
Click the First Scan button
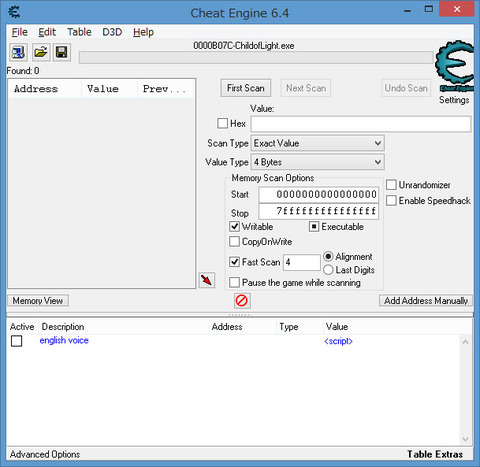(246, 88)
